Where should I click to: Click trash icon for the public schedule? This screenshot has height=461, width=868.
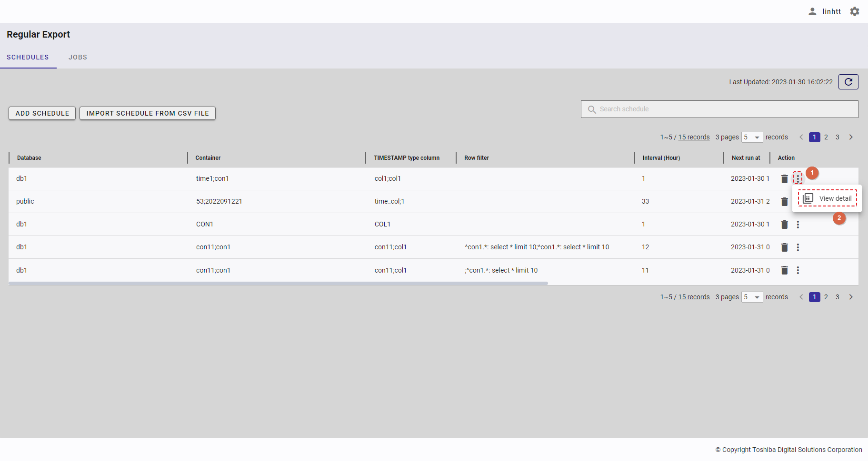point(785,202)
